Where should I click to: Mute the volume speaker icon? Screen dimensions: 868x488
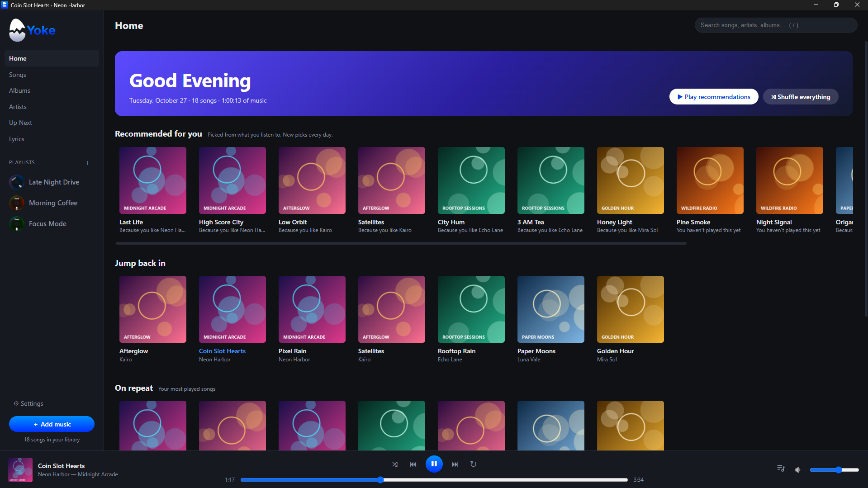pos(798,470)
